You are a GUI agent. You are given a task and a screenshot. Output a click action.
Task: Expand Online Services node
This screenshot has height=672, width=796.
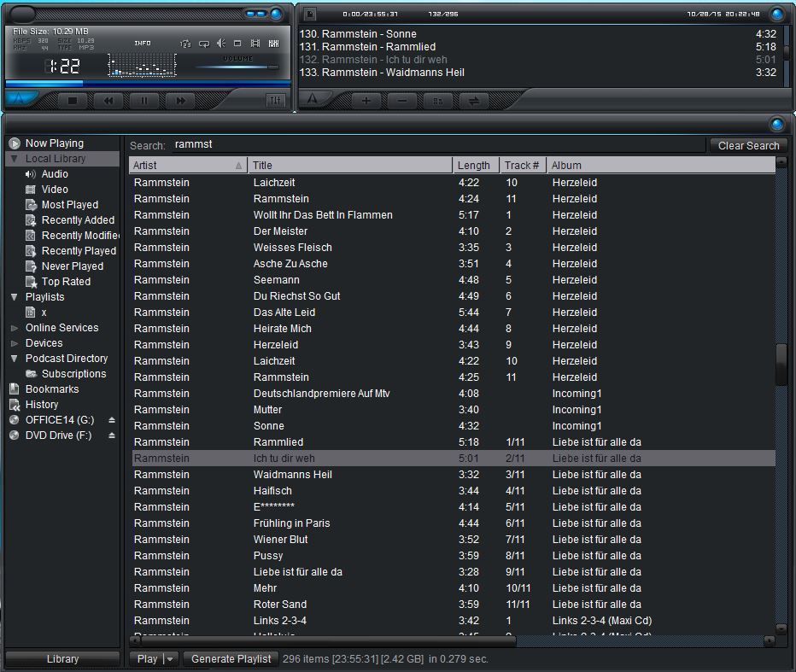point(15,328)
